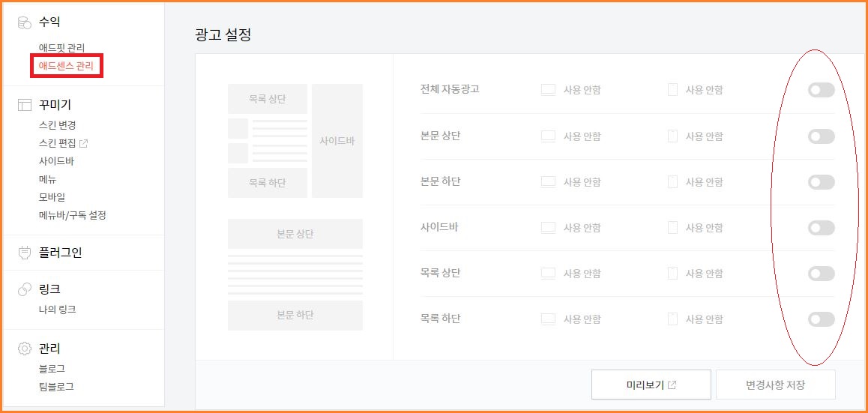Open 애드핏 관리 menu item

click(61, 49)
